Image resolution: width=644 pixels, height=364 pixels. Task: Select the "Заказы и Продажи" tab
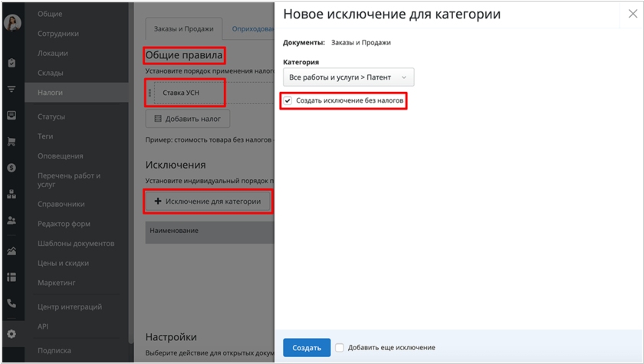(x=183, y=28)
